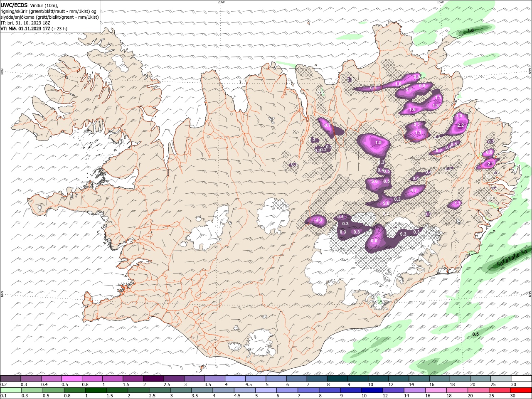Viewport: 532px width, 399px height.
Task: Pick upper legend swatch between 6 and 7
Action: coord(296,379)
